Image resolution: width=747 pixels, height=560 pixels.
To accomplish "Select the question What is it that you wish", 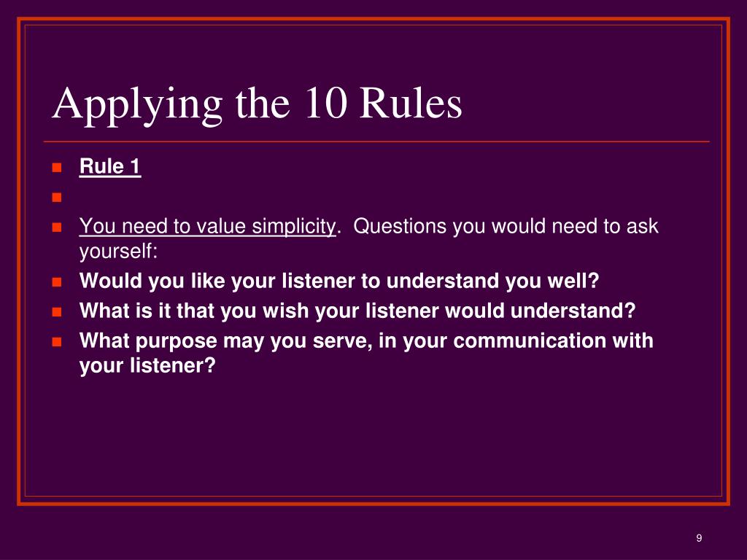I will 357,311.
